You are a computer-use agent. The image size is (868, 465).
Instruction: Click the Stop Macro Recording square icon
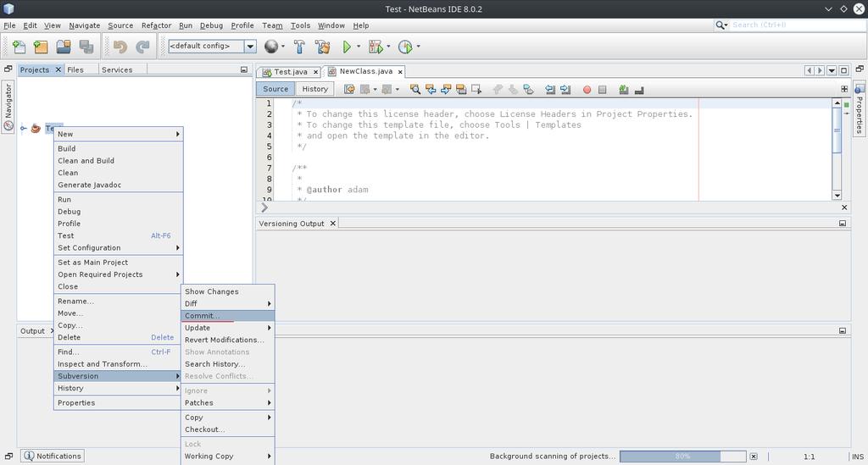pos(603,90)
